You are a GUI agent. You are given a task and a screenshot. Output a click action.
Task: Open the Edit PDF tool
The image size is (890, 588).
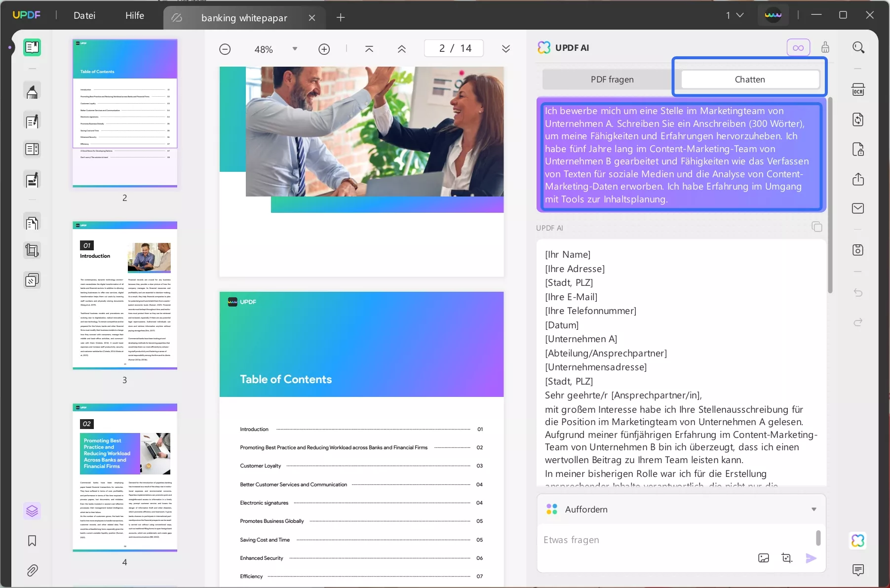tap(32, 121)
